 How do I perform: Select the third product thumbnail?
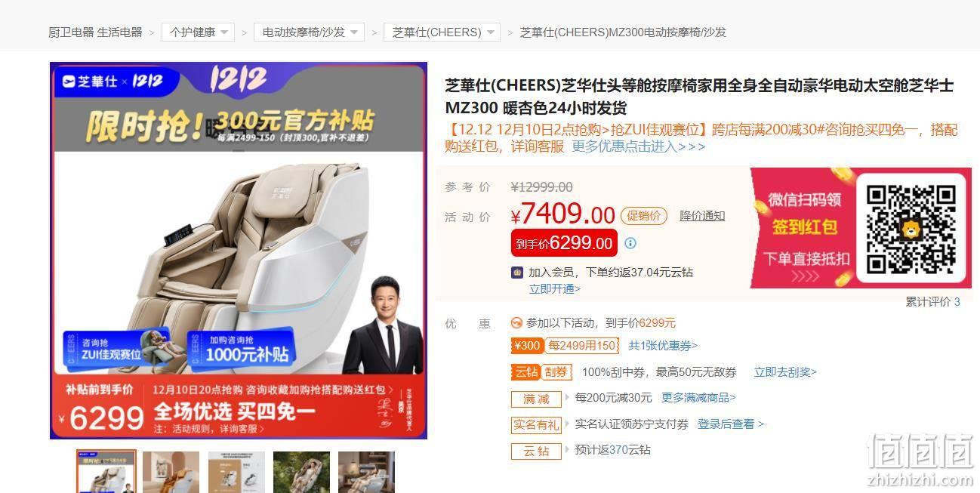coord(236,472)
